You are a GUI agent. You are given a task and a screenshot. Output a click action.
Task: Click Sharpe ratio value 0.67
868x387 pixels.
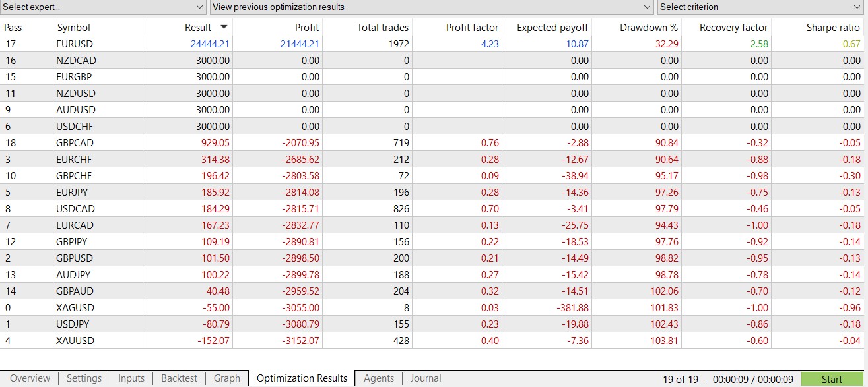point(851,44)
